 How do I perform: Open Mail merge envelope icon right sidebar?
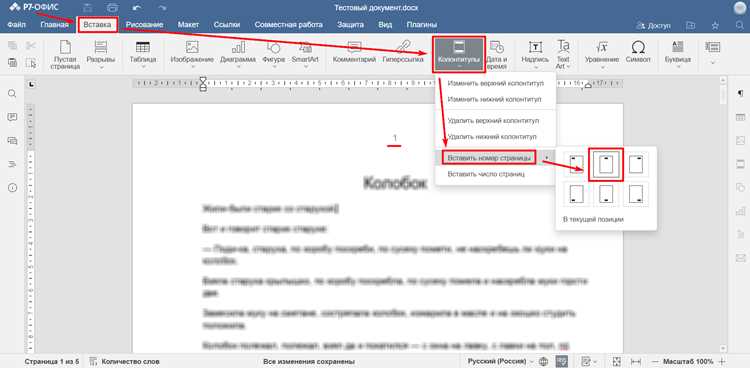pos(741,258)
